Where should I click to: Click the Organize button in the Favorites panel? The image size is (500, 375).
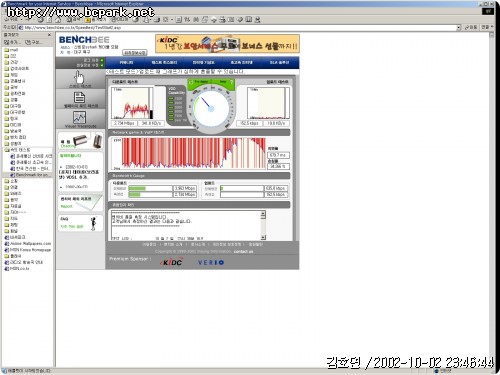(x=33, y=42)
